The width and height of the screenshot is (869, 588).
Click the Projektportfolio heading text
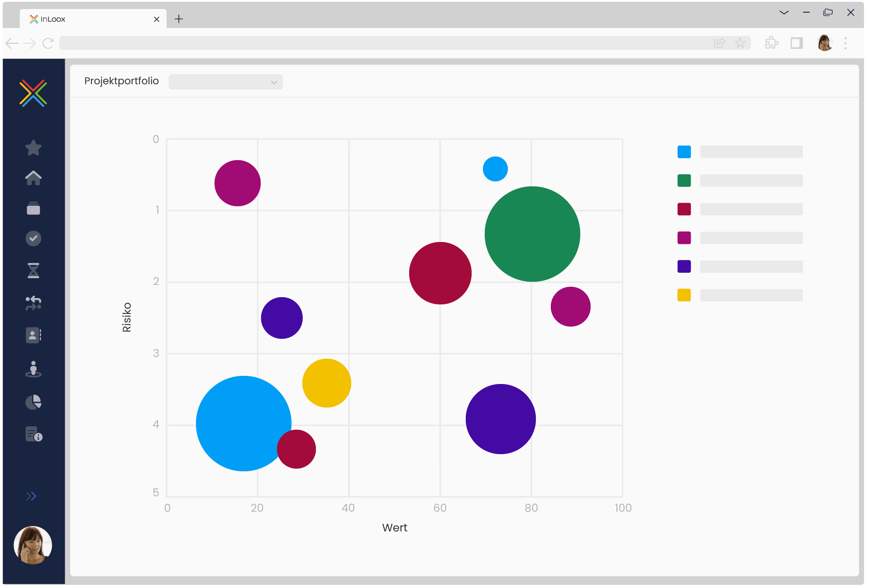click(121, 81)
